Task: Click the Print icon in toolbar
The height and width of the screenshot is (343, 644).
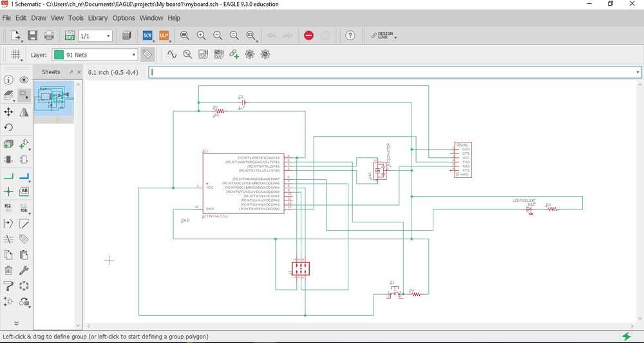Action: [49, 35]
